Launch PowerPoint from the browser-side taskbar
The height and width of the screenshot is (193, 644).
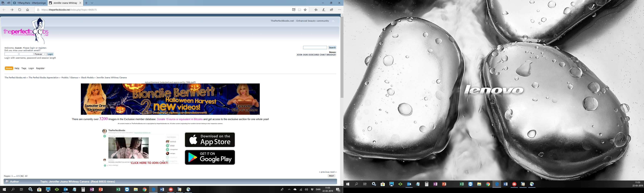101,189
